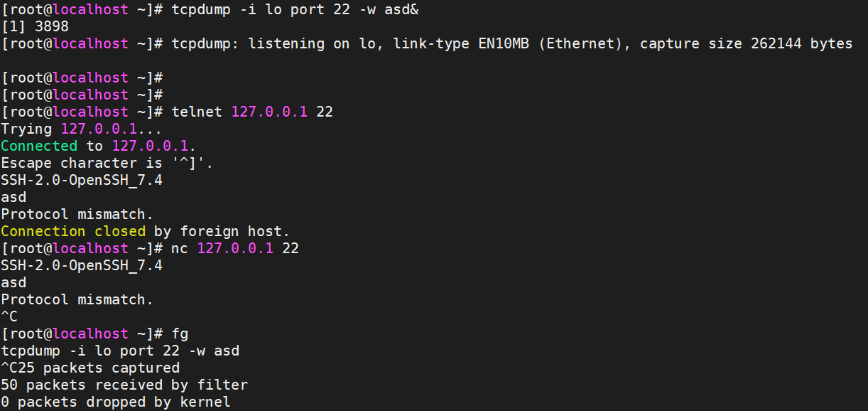Click the '50 packets received by filter' line

(124, 385)
